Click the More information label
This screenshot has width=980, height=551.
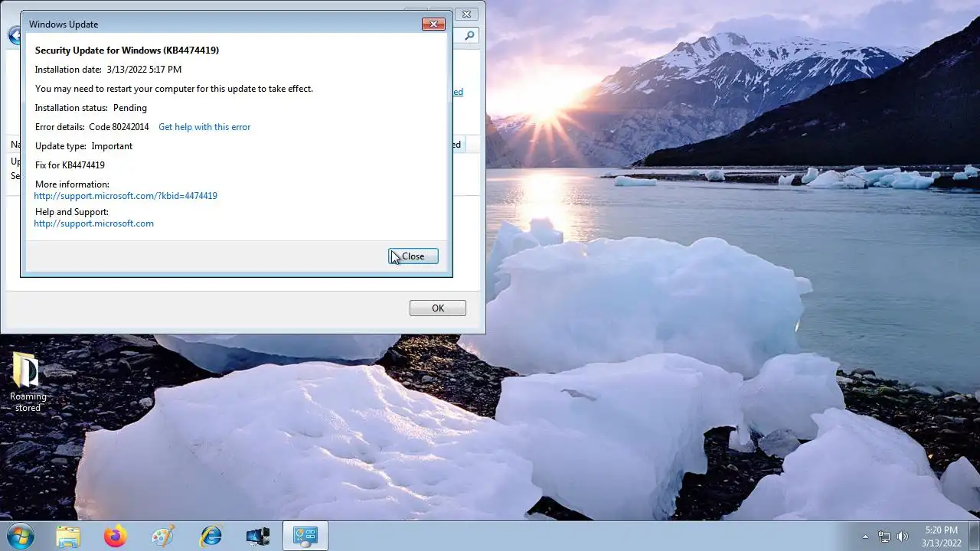point(72,184)
